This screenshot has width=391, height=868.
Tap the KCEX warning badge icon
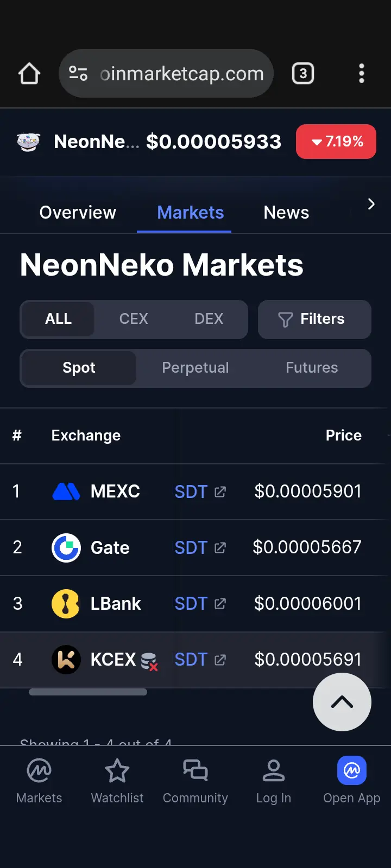point(149,661)
